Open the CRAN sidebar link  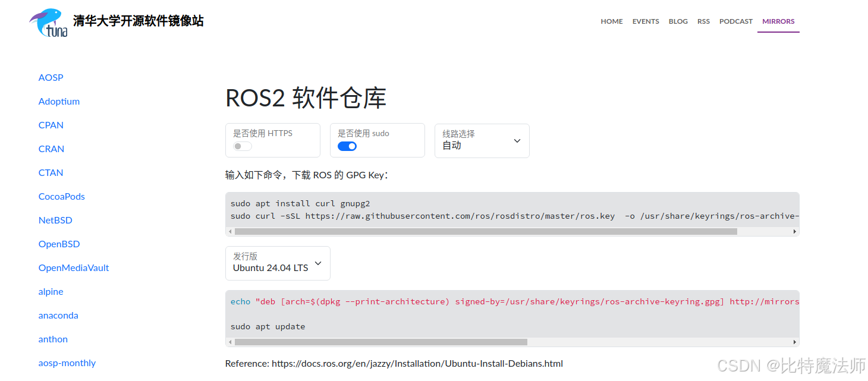click(x=51, y=149)
